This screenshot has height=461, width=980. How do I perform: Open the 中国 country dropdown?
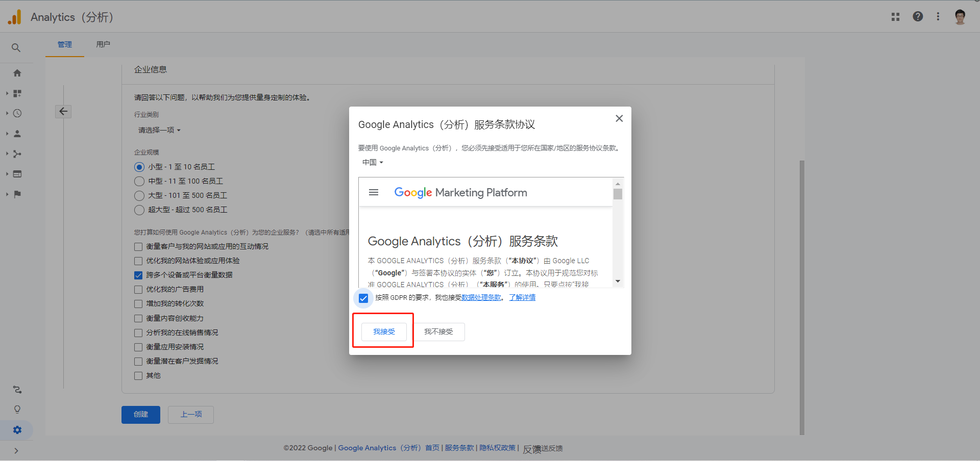(x=373, y=162)
